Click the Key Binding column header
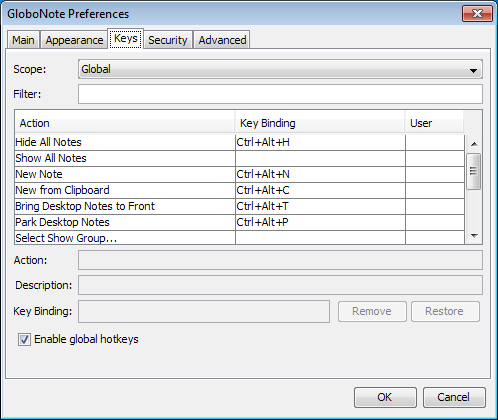Screen dimensions: 498x420 pos(320,123)
